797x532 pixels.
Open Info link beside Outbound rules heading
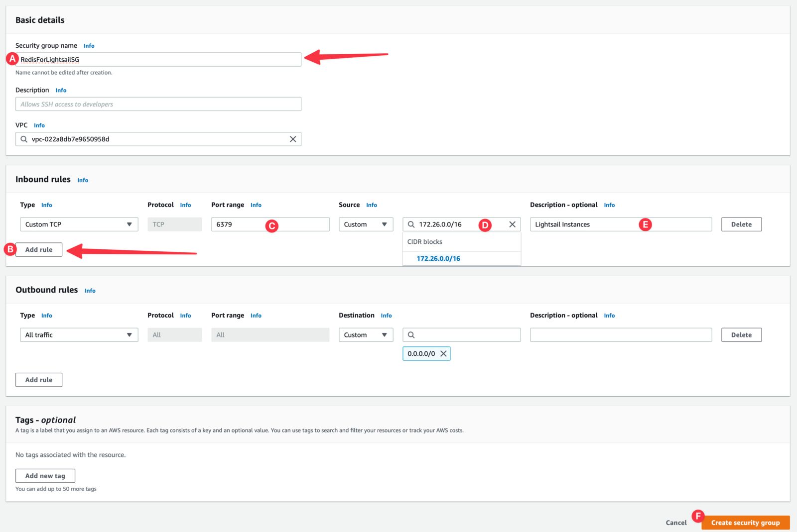(x=90, y=291)
